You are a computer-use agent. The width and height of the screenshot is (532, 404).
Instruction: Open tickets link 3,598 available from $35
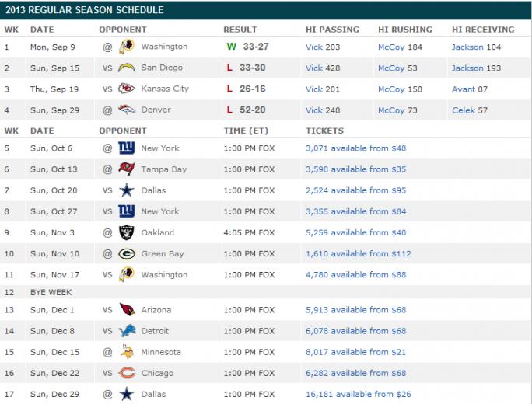(x=356, y=169)
